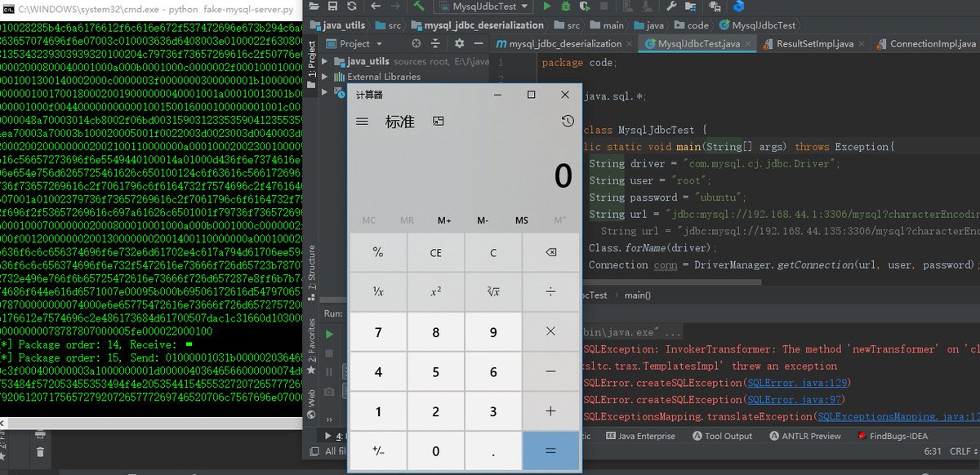The height and width of the screenshot is (475, 980).
Task: Click the 'code' breadcrumb folder
Action: [x=690, y=25]
